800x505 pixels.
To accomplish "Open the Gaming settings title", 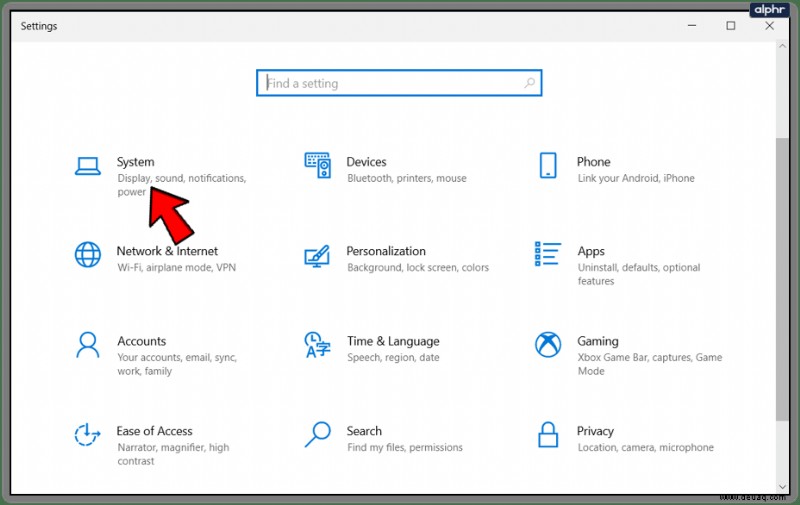I will tap(598, 341).
